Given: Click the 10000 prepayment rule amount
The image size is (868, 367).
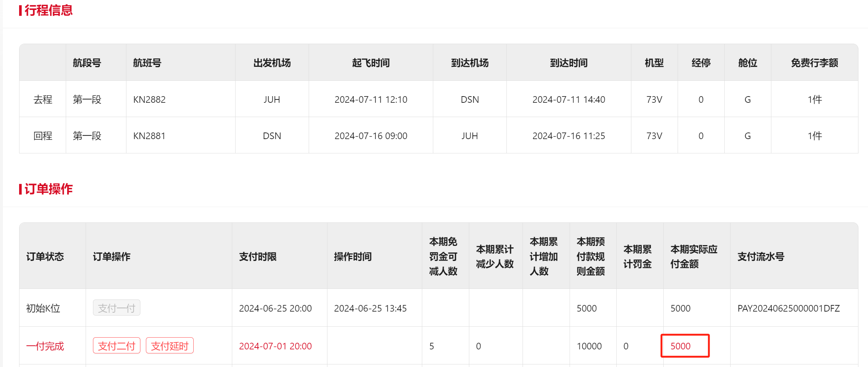Looking at the screenshot, I should tap(589, 346).
